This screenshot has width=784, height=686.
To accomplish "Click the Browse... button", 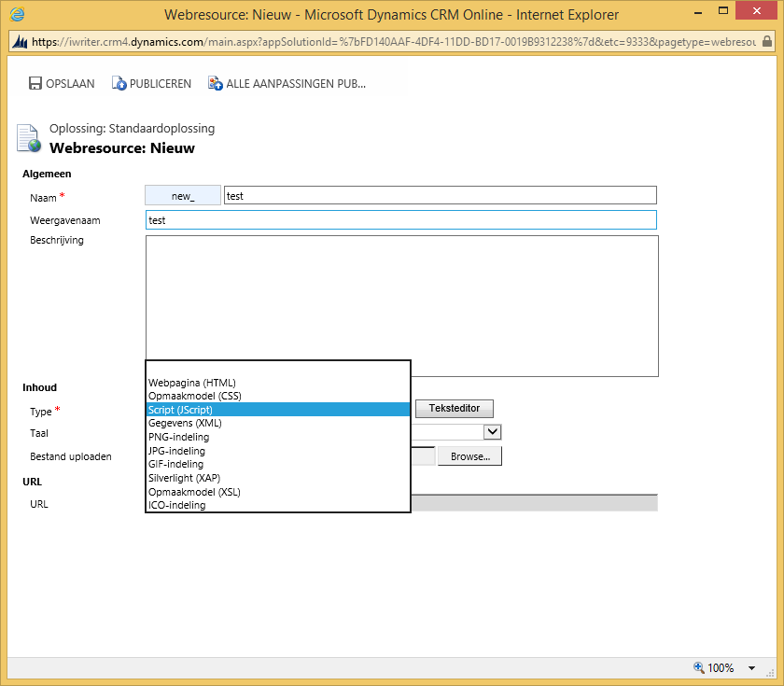I will click(x=469, y=456).
